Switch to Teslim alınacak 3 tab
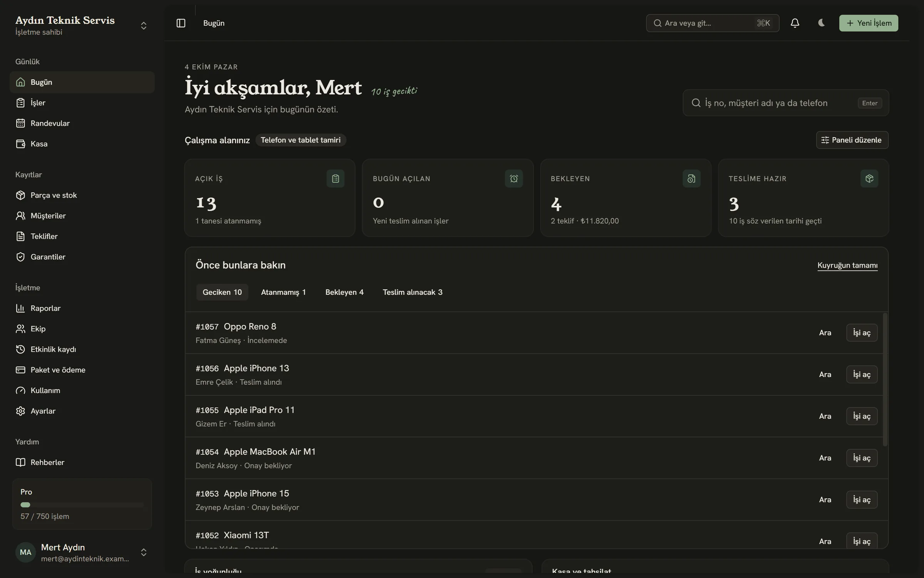 click(x=412, y=292)
